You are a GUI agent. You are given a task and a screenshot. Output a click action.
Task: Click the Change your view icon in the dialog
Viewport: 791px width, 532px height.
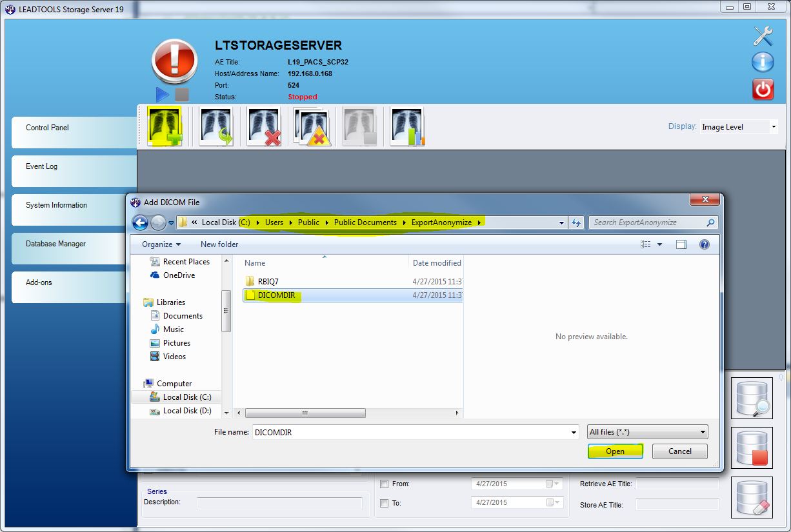(646, 244)
